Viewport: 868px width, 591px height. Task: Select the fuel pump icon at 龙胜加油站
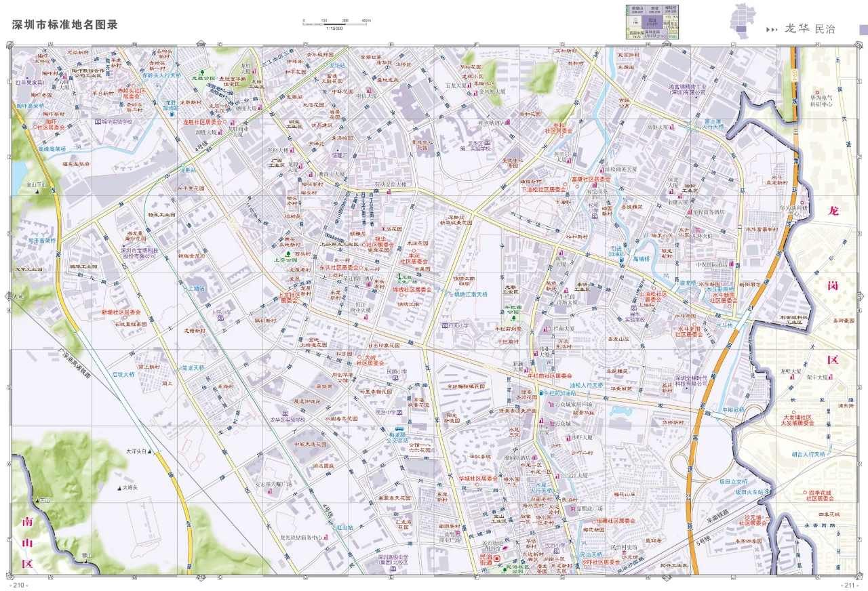tap(172, 114)
